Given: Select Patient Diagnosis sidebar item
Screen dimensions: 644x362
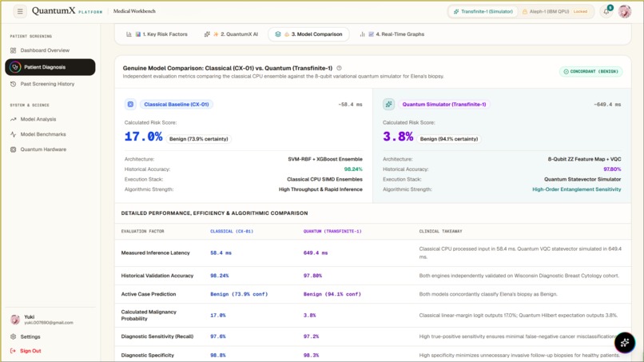Looking at the screenshot, I should (50, 67).
